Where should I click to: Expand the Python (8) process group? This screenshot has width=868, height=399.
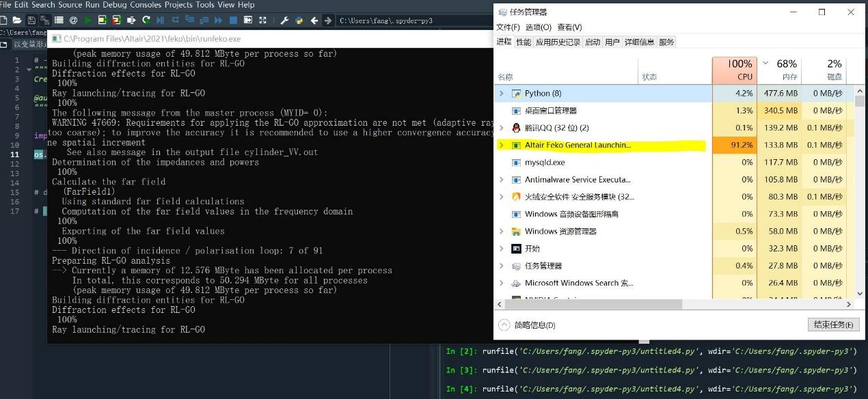coord(502,93)
